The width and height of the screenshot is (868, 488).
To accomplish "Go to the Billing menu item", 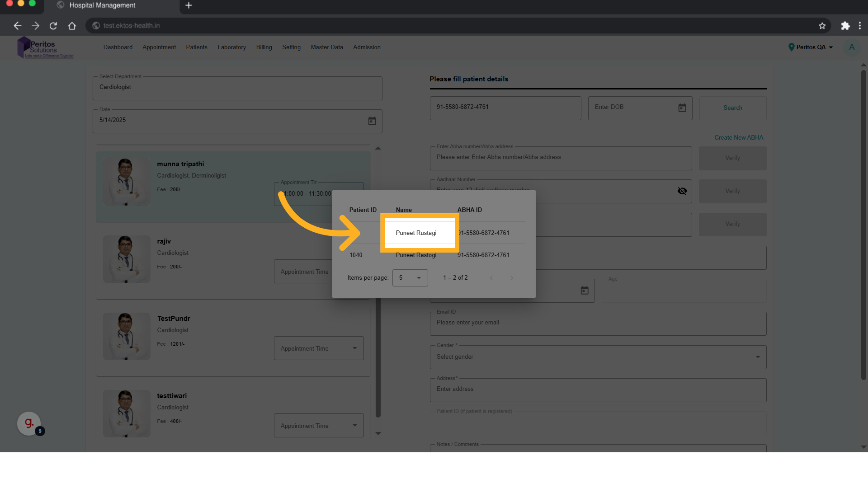I will pos(264,47).
